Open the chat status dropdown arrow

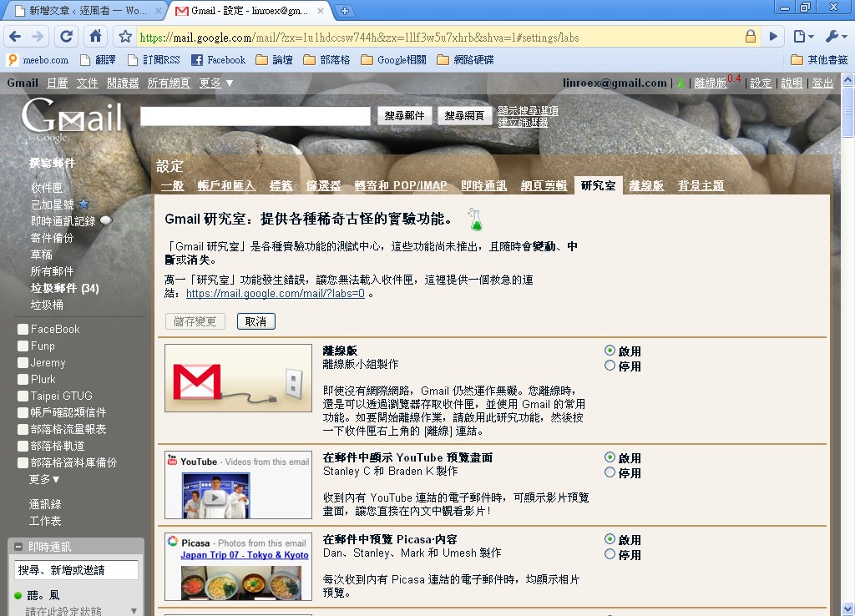coord(134,611)
